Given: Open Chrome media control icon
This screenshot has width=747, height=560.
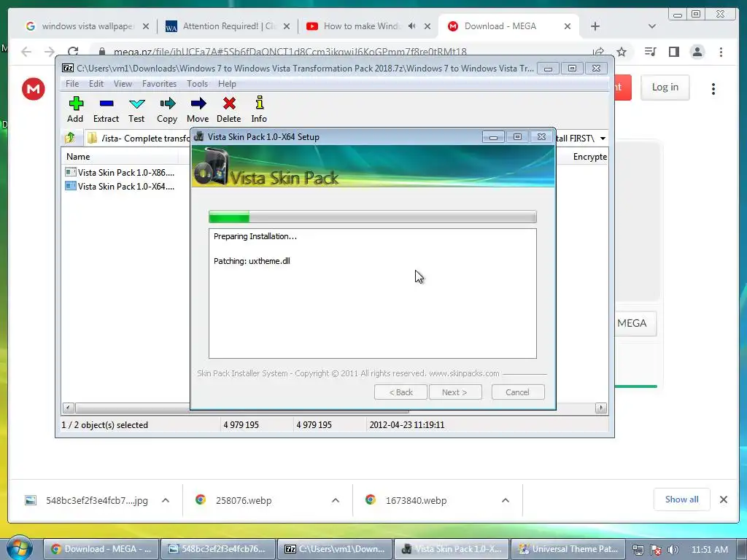Looking at the screenshot, I should click(x=650, y=52).
